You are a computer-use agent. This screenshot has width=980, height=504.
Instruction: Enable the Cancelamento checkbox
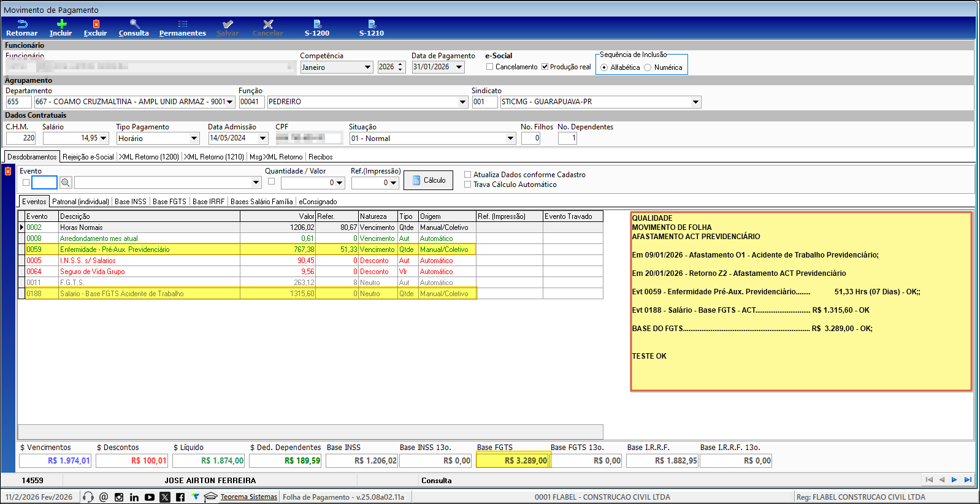click(x=490, y=67)
